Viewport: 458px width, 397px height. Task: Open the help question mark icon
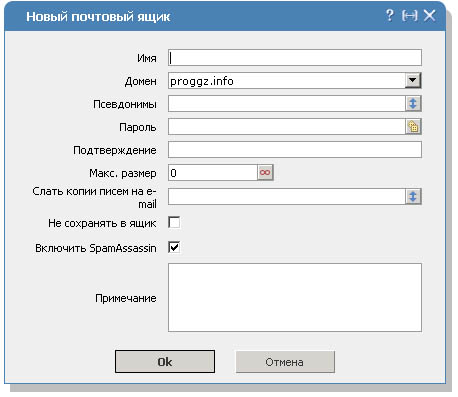click(x=389, y=15)
